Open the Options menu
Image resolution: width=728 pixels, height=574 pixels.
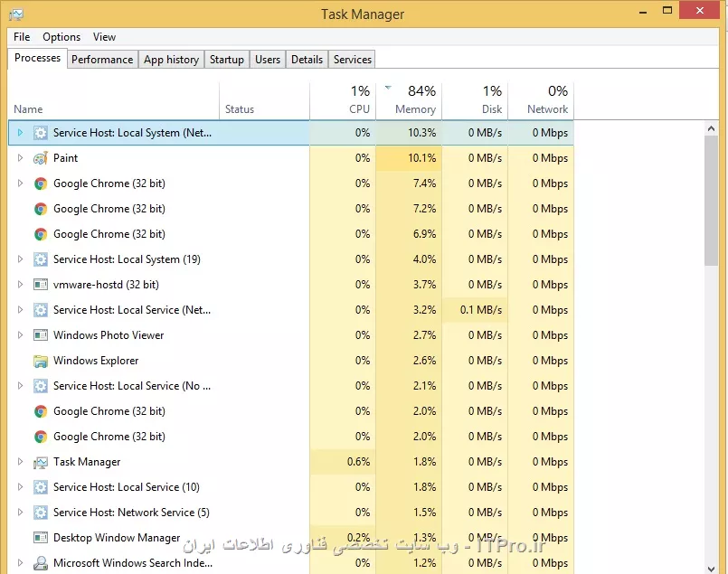tap(61, 37)
